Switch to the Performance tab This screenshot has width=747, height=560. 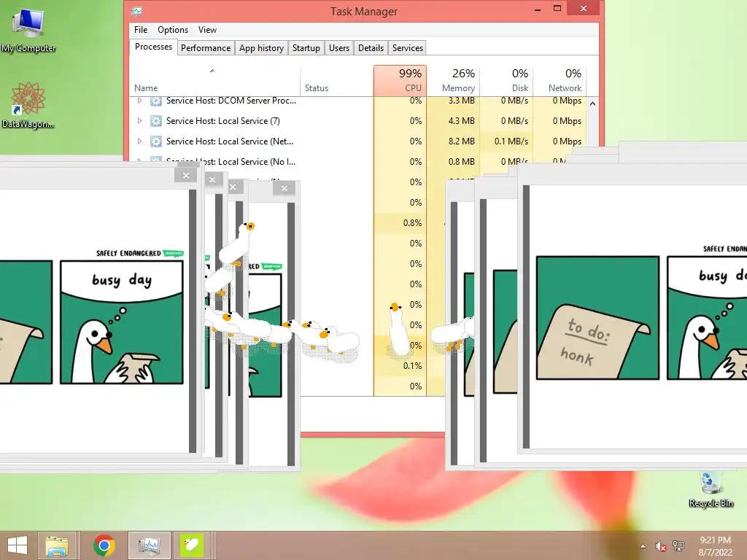pos(205,48)
